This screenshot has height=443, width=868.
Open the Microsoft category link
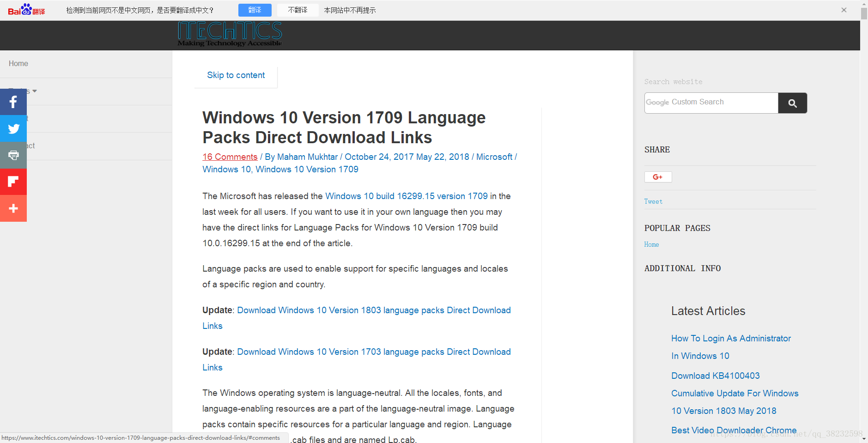click(x=494, y=157)
